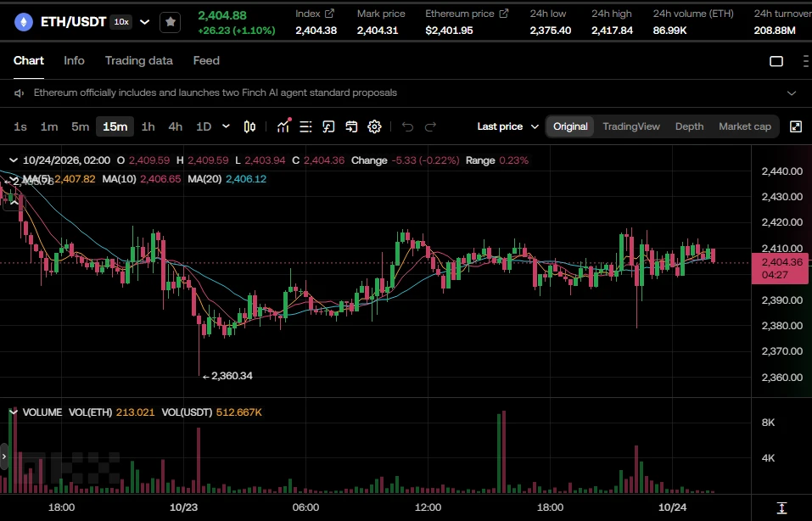Viewport: 812px width, 521px height.
Task: Select the 1s timeframe
Action: (x=20, y=127)
